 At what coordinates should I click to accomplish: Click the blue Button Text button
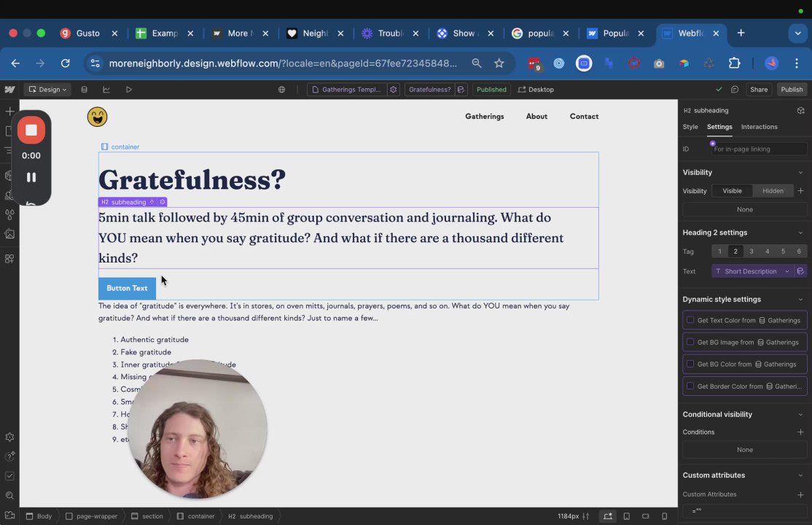tap(127, 288)
